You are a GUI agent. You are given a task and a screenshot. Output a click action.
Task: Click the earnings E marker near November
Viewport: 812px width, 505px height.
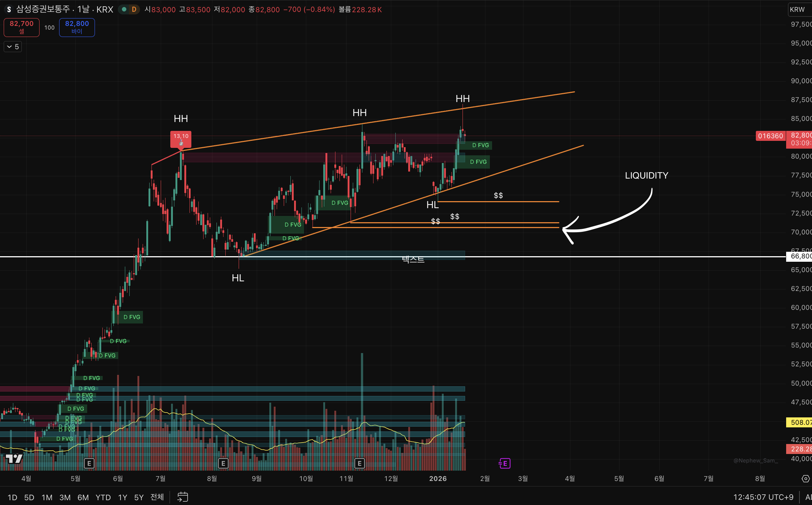359,463
